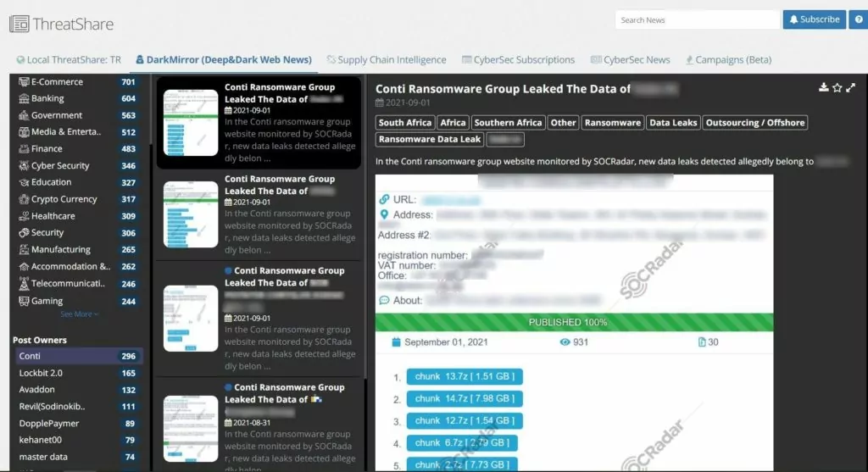The image size is (868, 472).
Task: Click the Healthcare category icon
Action: 24,216
